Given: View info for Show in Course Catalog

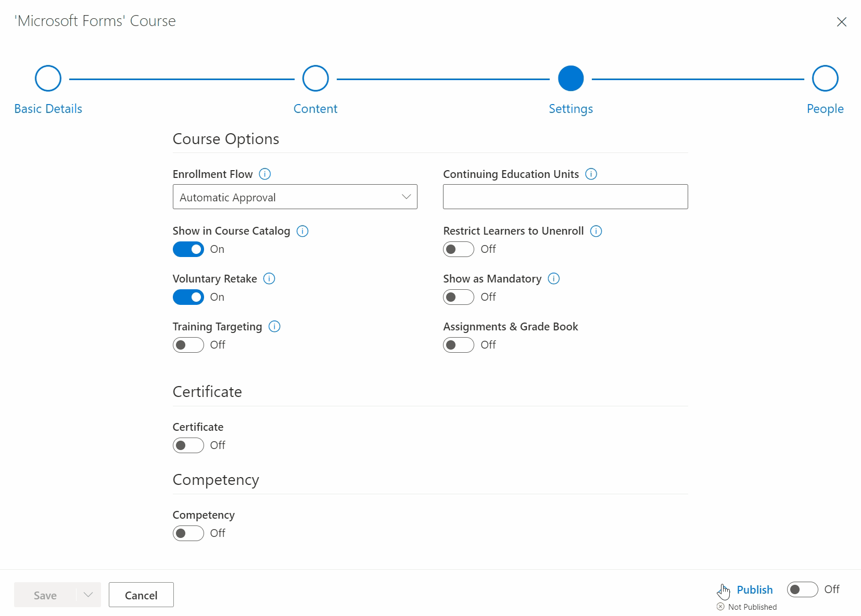Looking at the screenshot, I should click(x=302, y=231).
